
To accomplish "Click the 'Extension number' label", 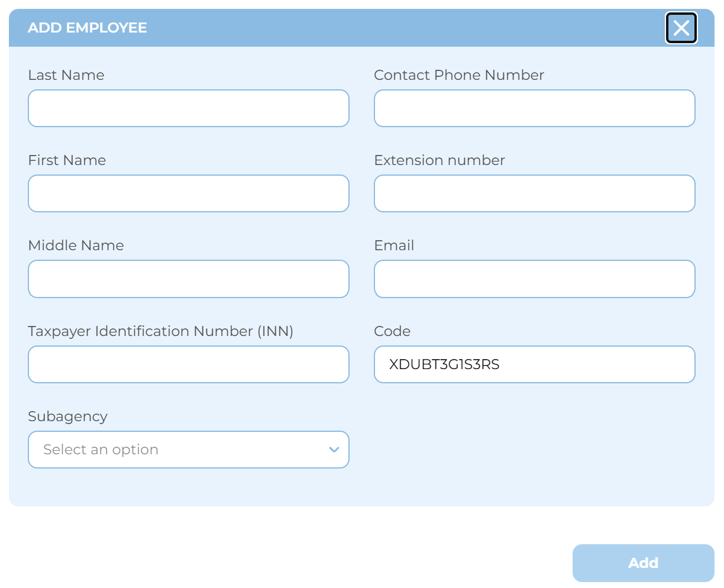I will (439, 160).
